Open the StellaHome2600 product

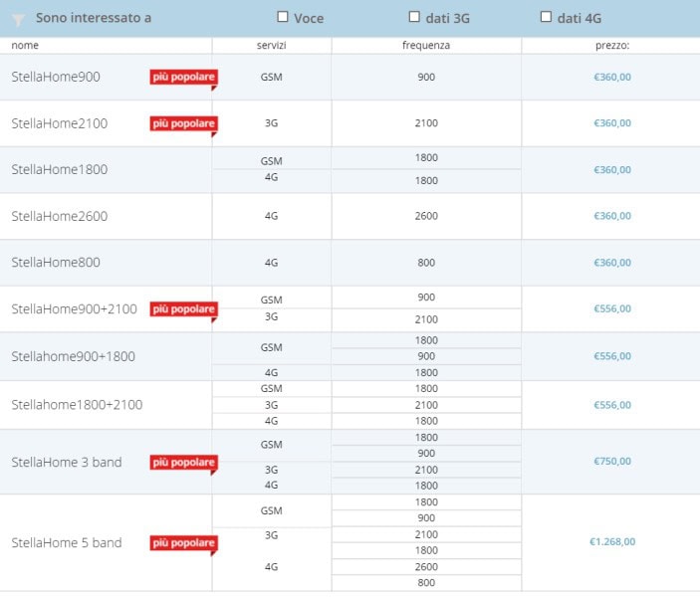click(x=59, y=216)
